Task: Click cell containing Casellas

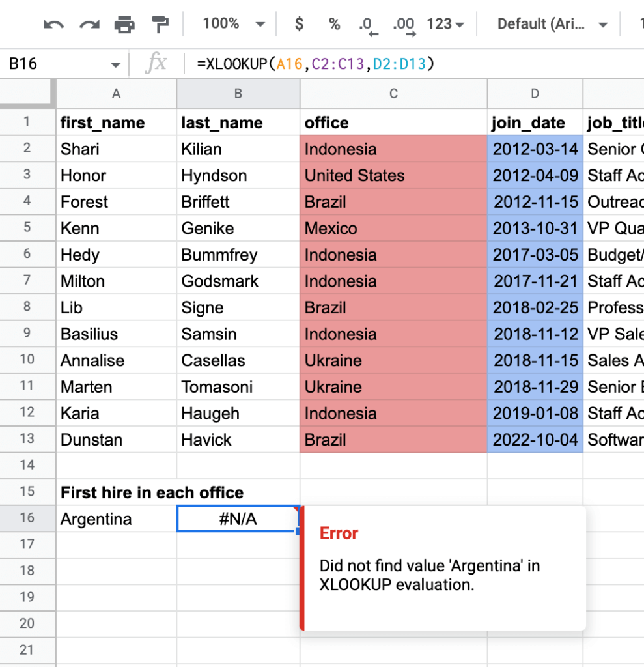Action: (x=238, y=360)
